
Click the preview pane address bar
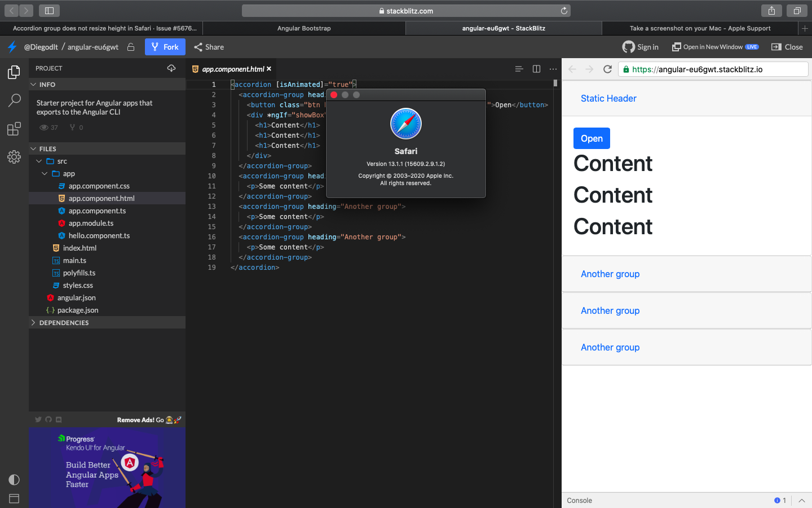click(x=713, y=69)
